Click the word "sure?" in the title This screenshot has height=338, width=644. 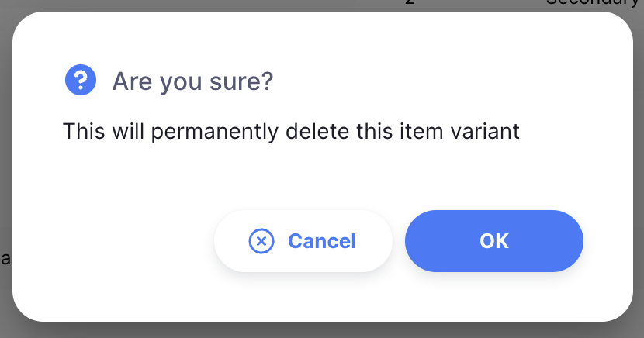click(241, 81)
